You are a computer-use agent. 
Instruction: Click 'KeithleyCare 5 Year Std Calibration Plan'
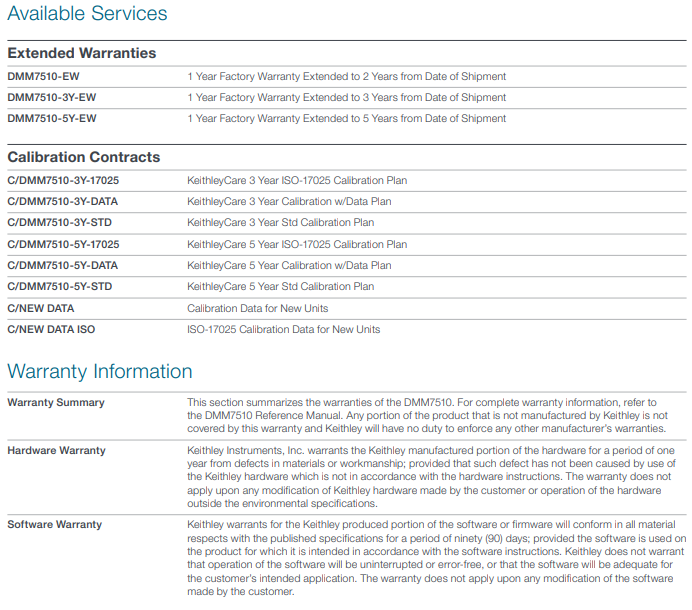point(281,286)
